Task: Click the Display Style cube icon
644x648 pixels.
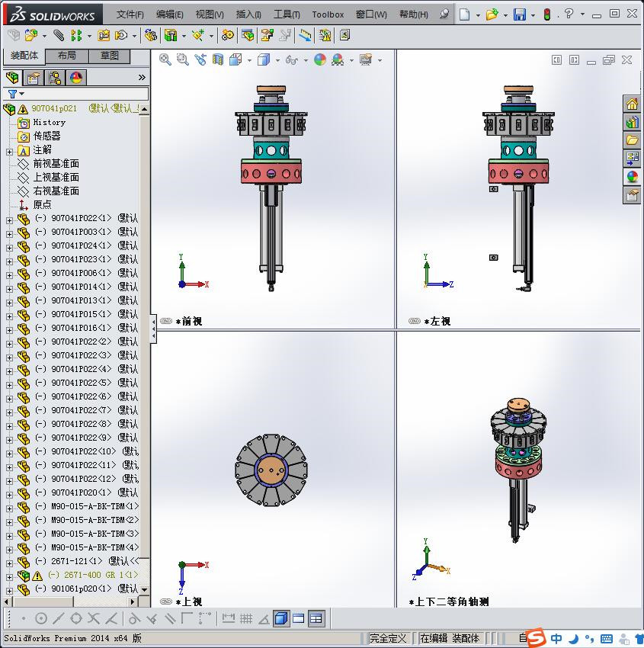Action: (x=264, y=60)
